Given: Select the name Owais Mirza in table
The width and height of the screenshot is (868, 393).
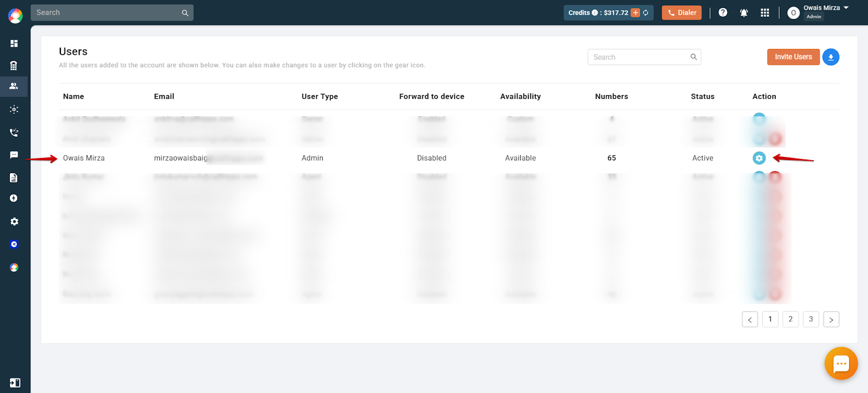Looking at the screenshot, I should pos(84,158).
